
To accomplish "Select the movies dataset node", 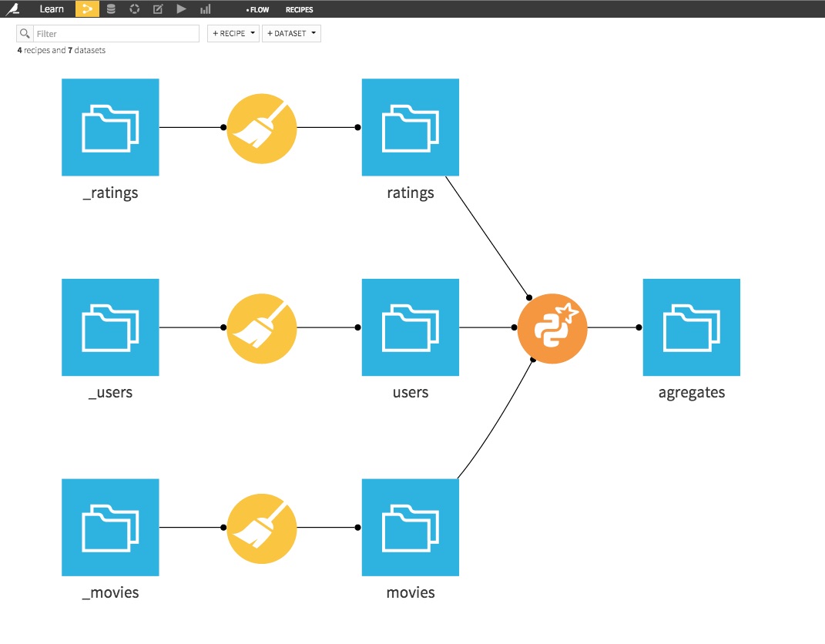I will point(411,527).
